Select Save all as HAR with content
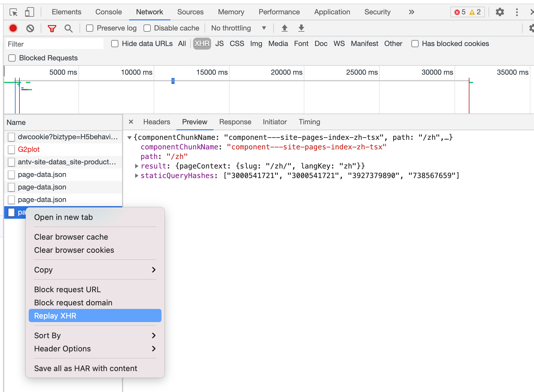This screenshot has width=534, height=392. click(x=95, y=368)
